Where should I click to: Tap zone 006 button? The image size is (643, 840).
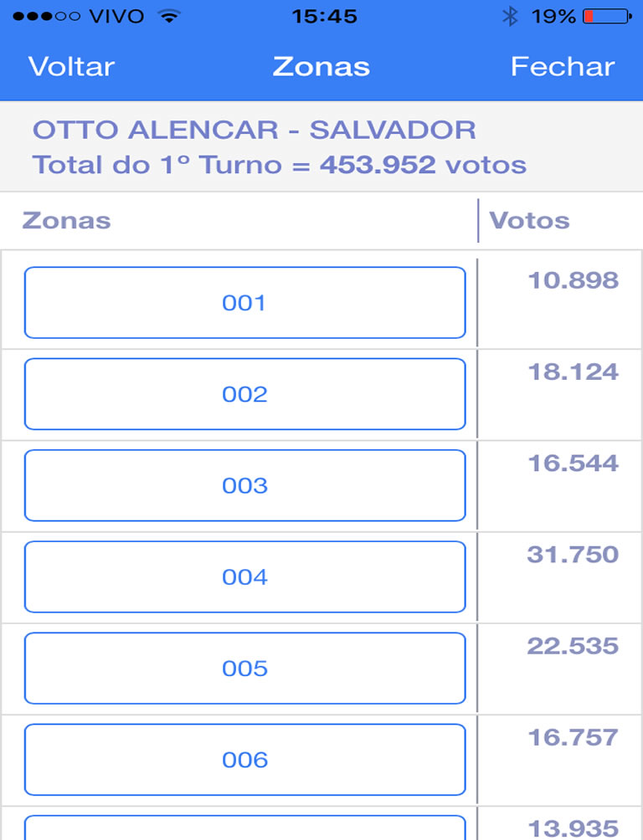pos(244,759)
